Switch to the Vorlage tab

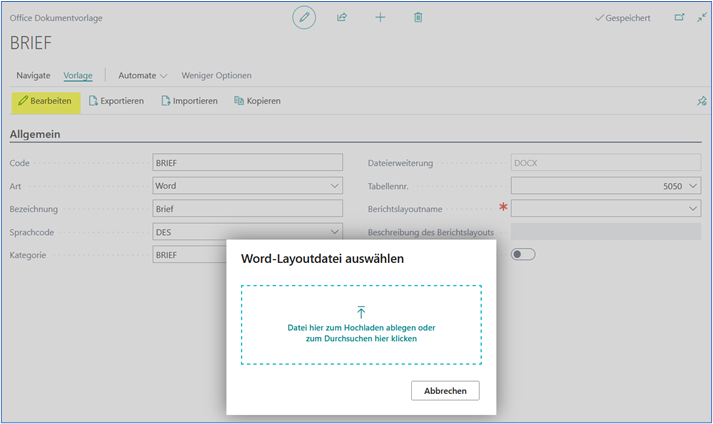pyautogui.click(x=78, y=75)
